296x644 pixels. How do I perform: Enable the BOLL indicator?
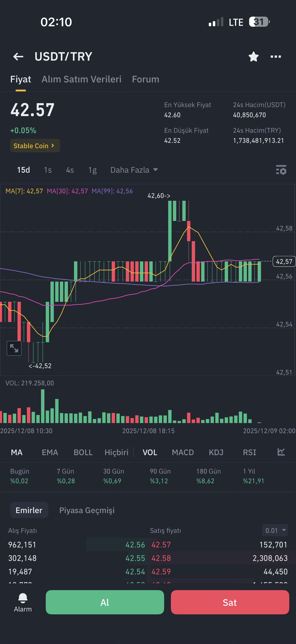tap(83, 452)
